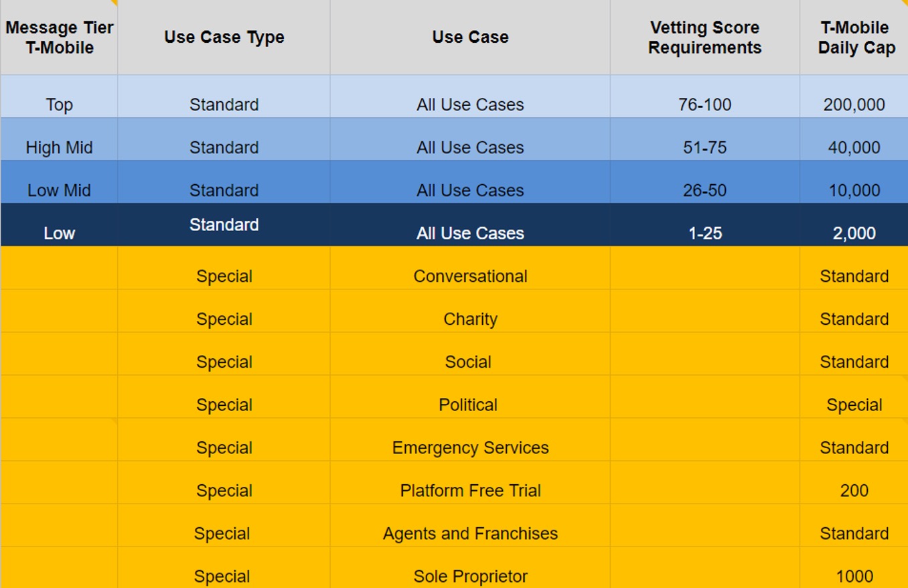Click the Message Tier T-Mobile header cell
The height and width of the screenshot is (588, 908).
point(59,38)
